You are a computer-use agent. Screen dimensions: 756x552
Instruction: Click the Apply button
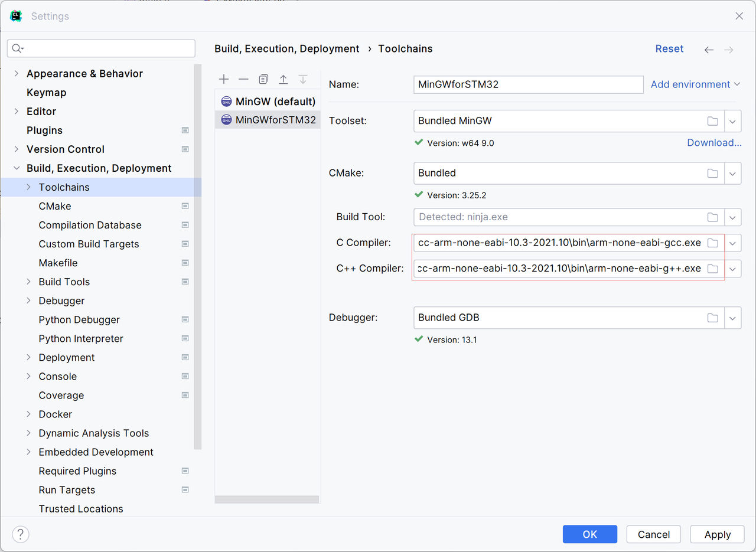click(717, 534)
